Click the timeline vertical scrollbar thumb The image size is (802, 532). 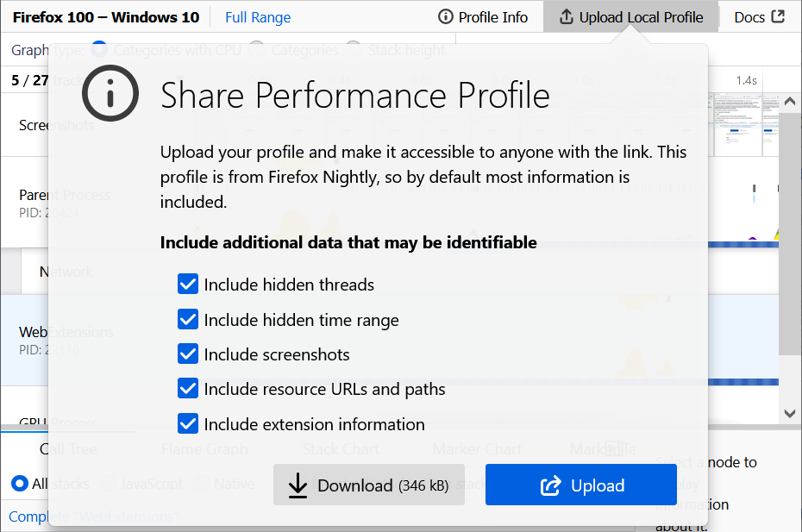[790, 233]
